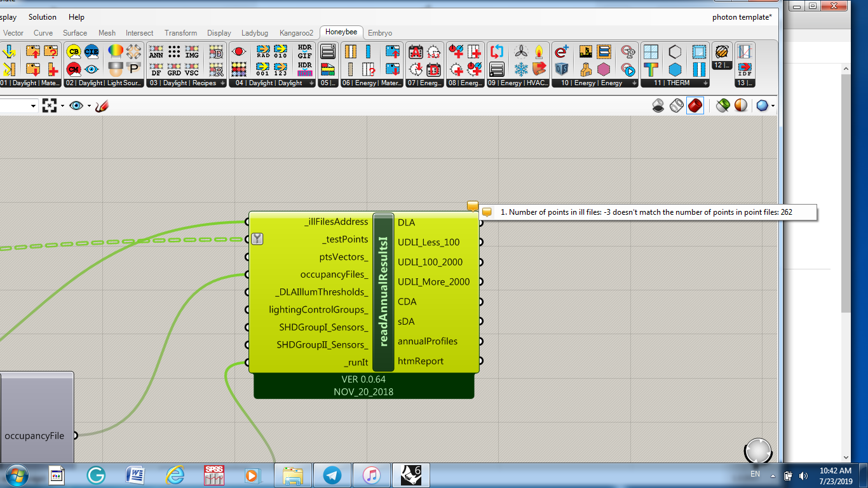Select the VSC vertical sky component icon
This screenshot has width=868, height=488.
(192, 69)
